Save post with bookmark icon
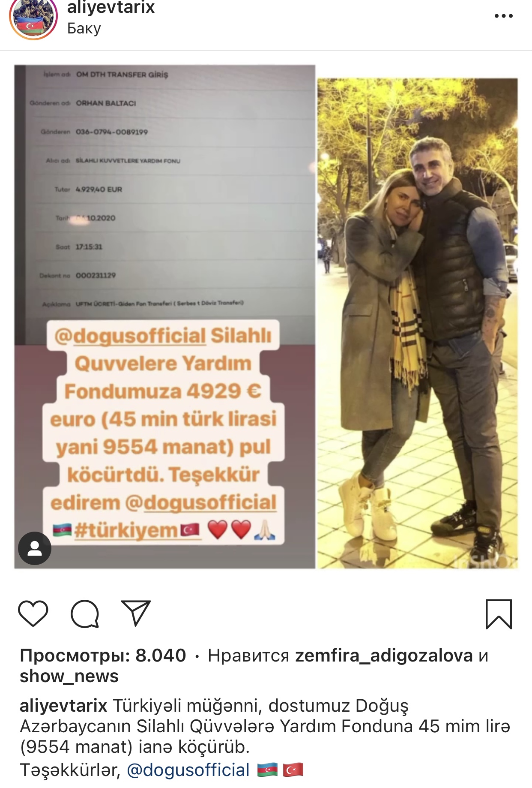The width and height of the screenshot is (532, 788). pos(499,614)
